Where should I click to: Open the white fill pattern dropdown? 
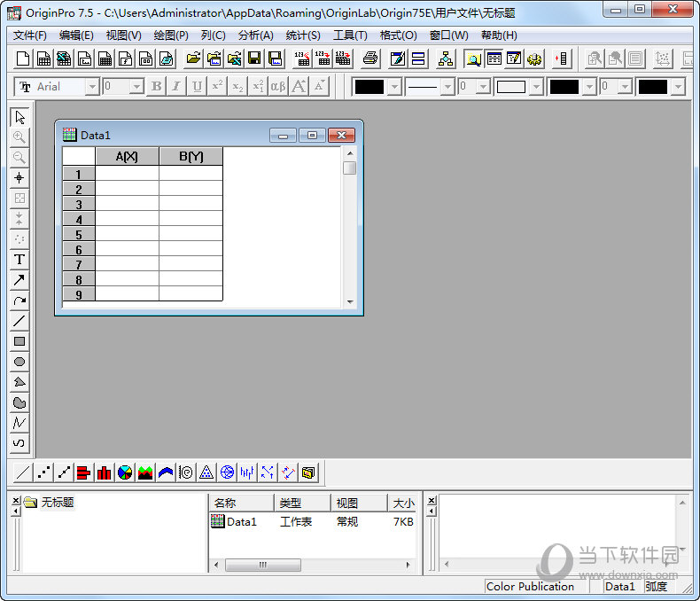[537, 87]
